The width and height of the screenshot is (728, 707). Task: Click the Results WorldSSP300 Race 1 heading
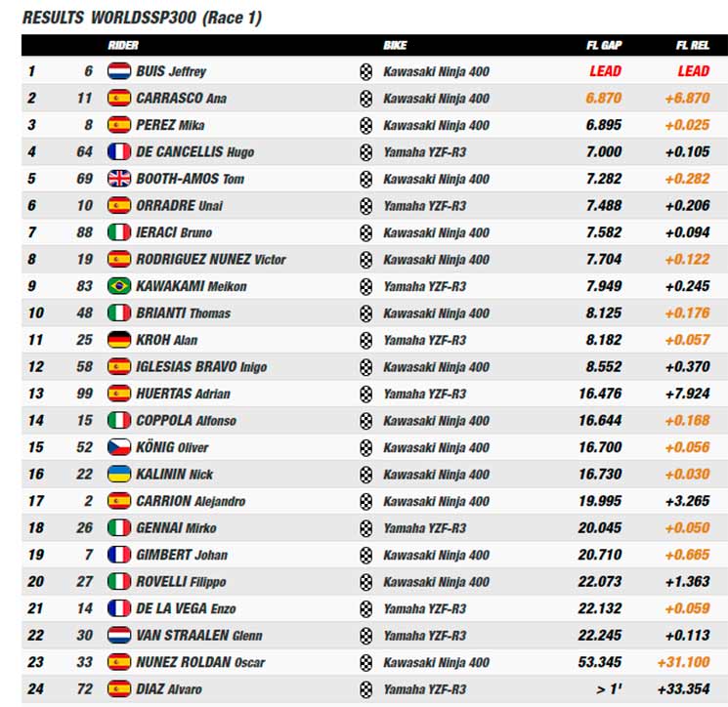[142, 18]
